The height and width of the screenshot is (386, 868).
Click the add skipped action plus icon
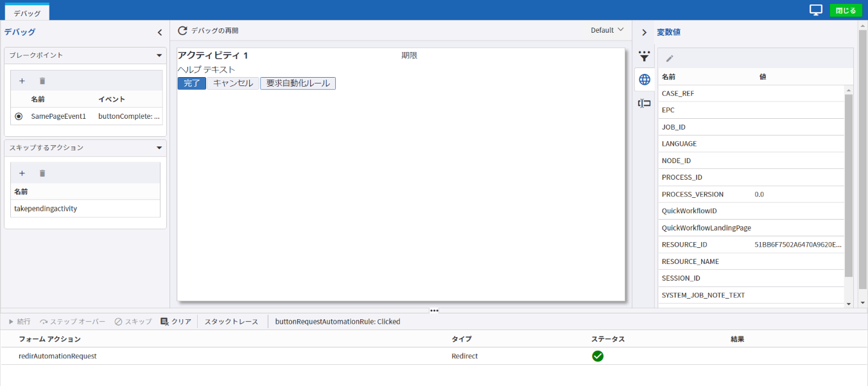pyautogui.click(x=22, y=173)
